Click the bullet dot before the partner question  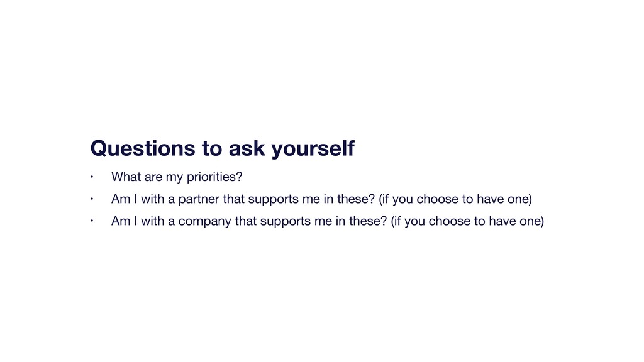(92, 199)
